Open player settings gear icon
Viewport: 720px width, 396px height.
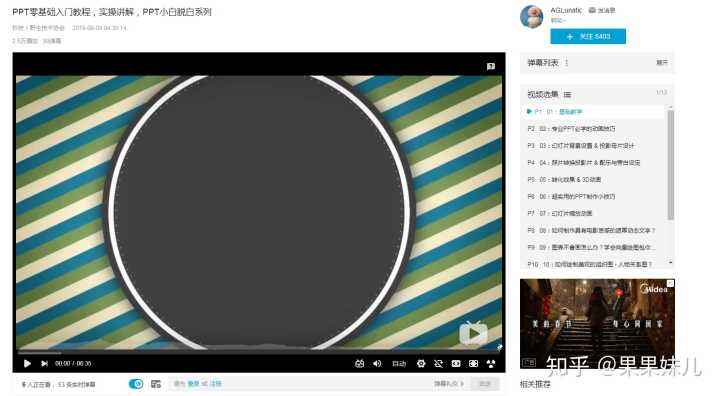point(421,363)
